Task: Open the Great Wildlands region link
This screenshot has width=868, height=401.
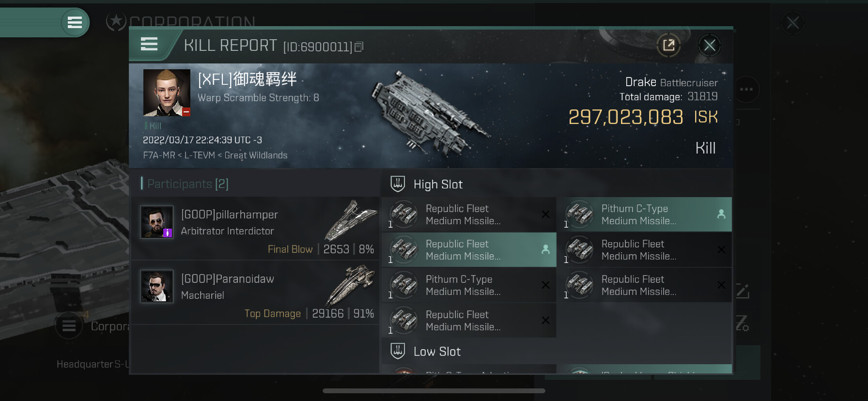Action: [256, 155]
